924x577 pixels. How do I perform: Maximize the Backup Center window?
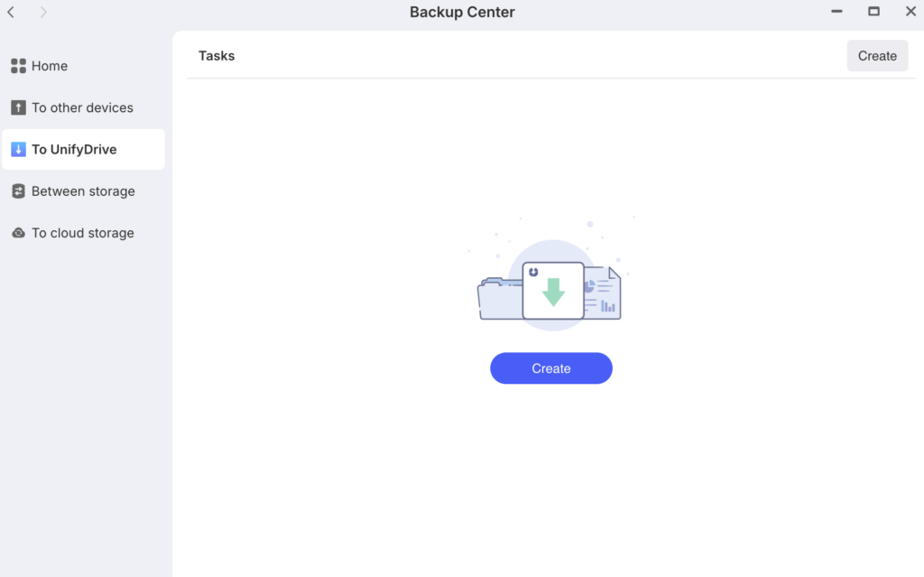tap(873, 11)
